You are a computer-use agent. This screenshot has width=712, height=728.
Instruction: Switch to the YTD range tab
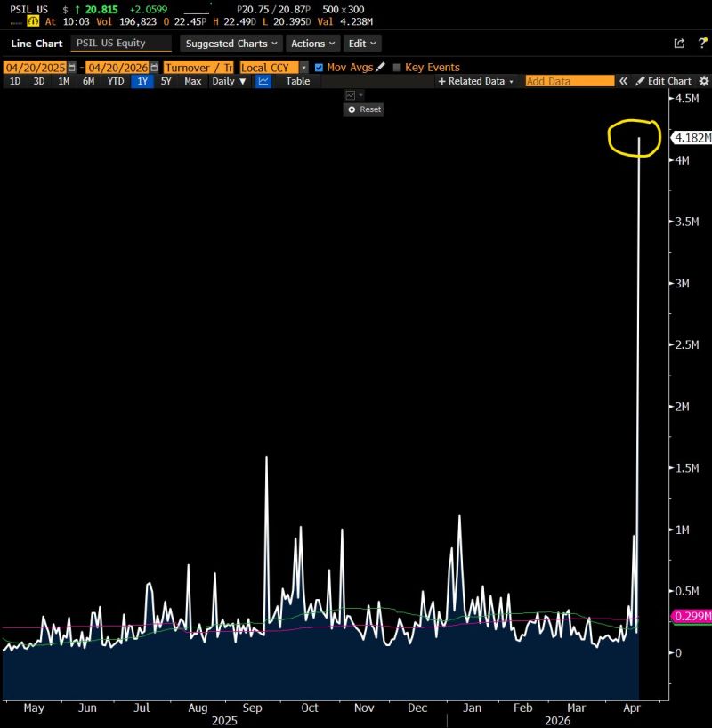pos(114,81)
